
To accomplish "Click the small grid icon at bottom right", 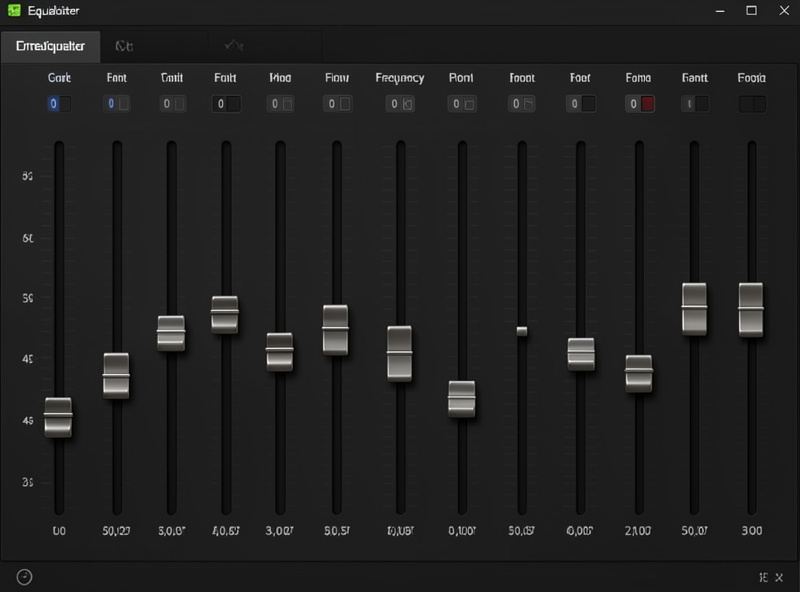I will (763, 577).
